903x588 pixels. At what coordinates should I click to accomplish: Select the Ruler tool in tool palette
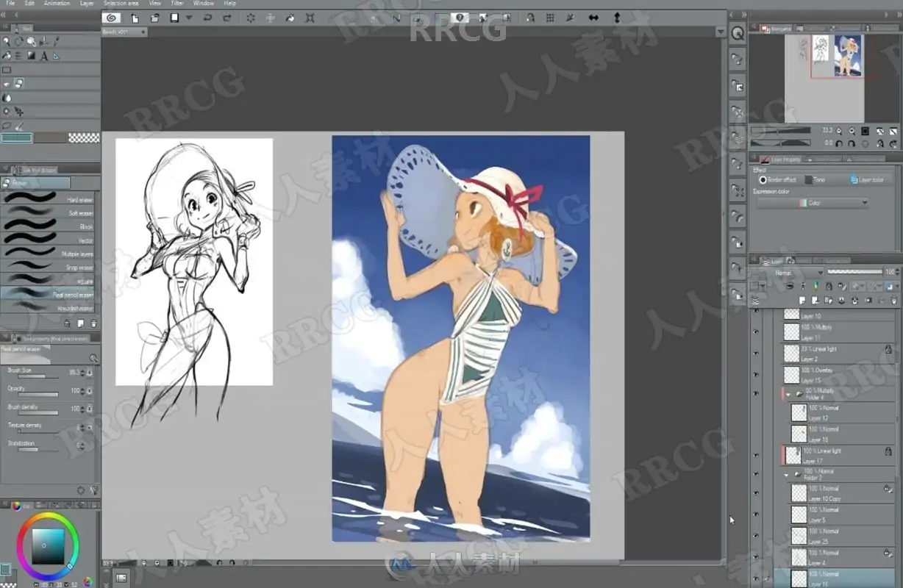click(x=56, y=56)
